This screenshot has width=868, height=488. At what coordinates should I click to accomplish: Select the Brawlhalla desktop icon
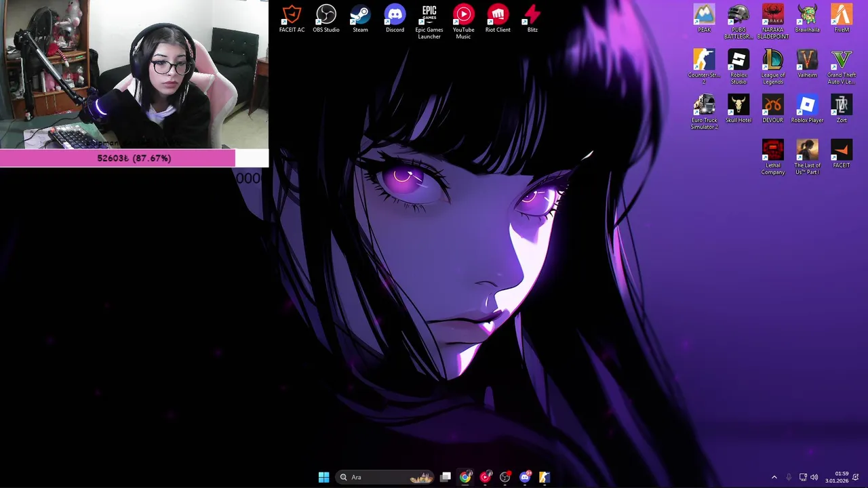coord(807,19)
